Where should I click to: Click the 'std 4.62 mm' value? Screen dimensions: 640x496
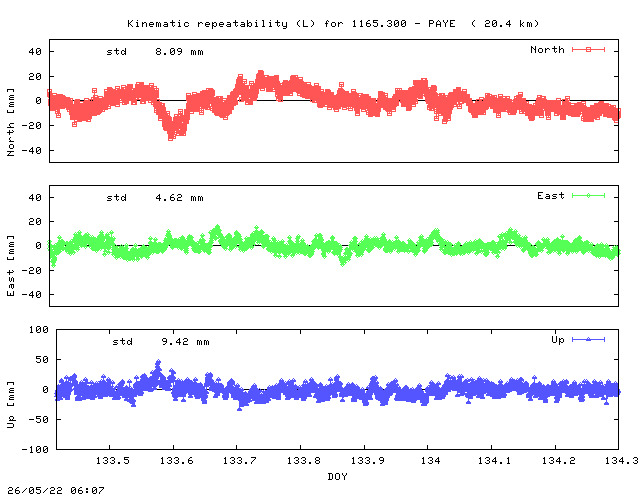point(155,198)
